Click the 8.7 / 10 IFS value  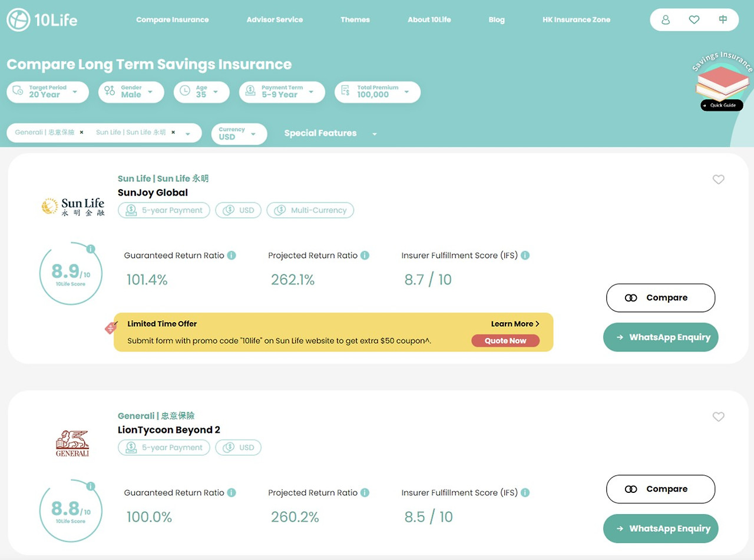(428, 280)
